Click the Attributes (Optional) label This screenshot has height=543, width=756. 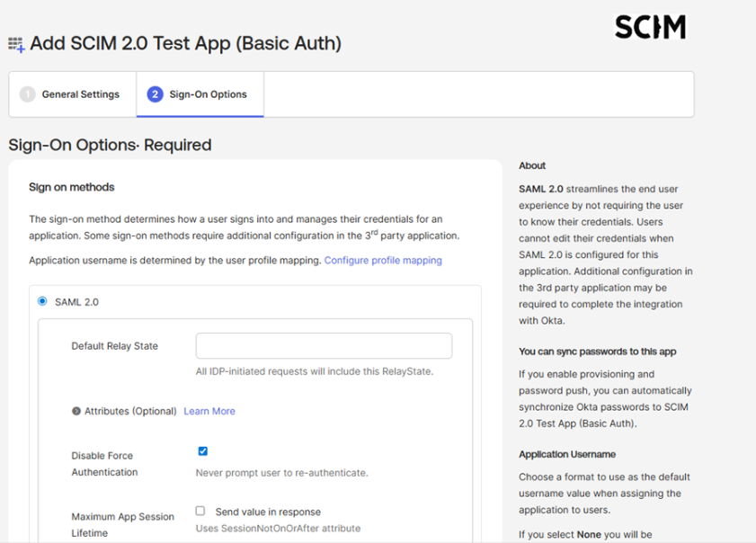130,412
